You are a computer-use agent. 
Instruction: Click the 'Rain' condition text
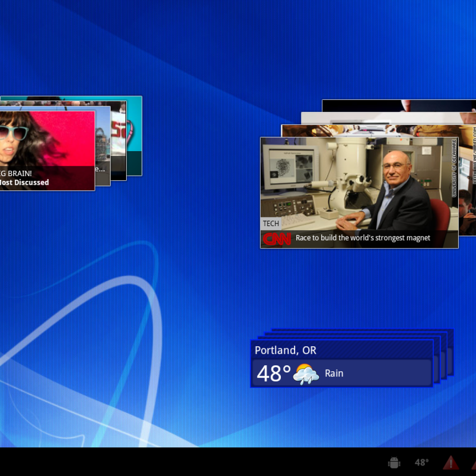click(x=334, y=374)
